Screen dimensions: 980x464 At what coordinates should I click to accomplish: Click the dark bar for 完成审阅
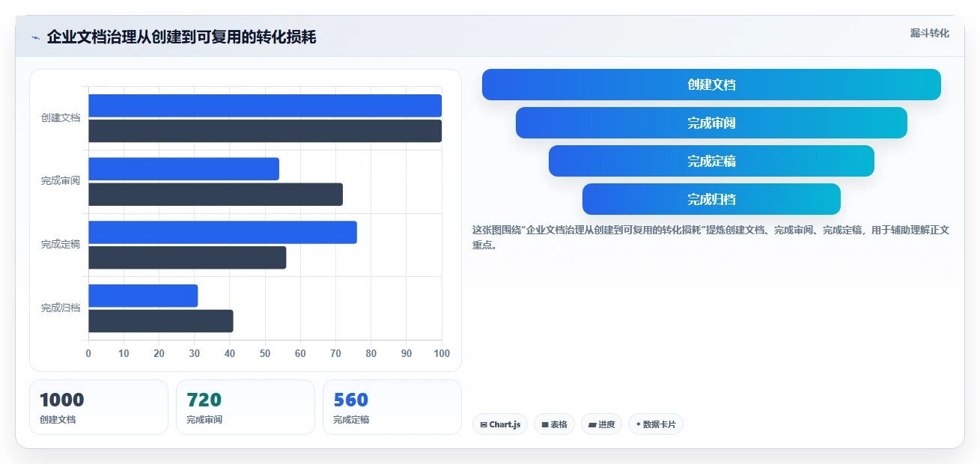click(216, 195)
